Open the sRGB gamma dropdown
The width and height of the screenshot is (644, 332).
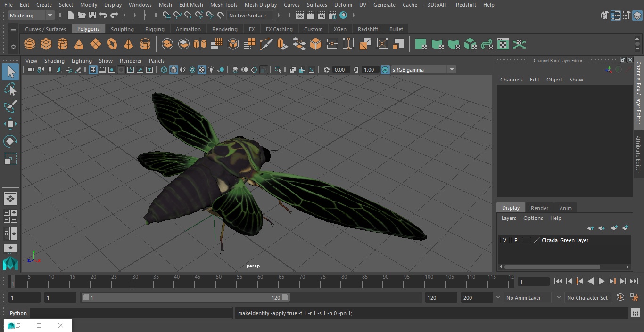(423, 70)
